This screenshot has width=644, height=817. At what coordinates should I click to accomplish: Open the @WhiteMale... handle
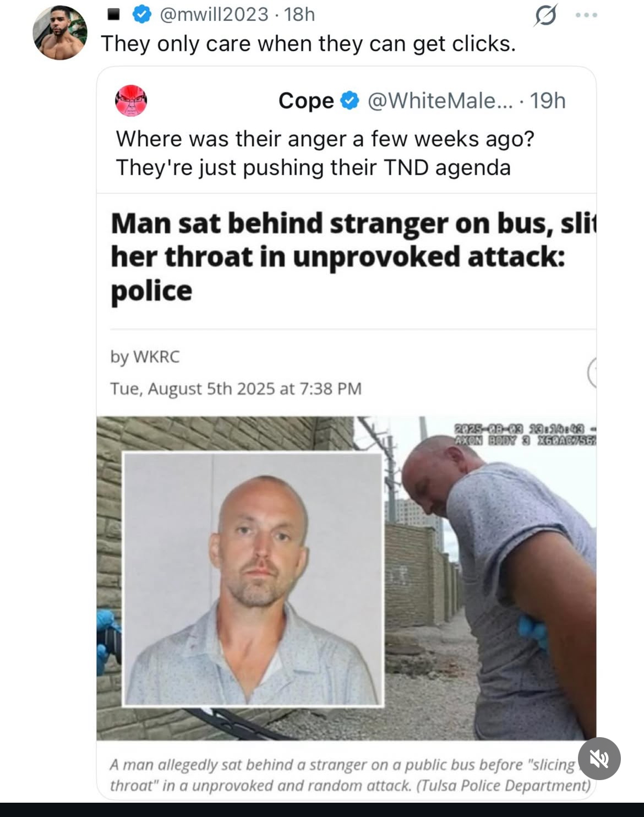pyautogui.click(x=440, y=101)
